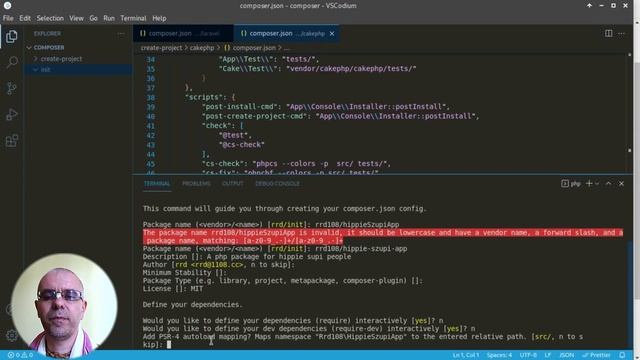
Task: Open the Edit menu
Action: [x=25, y=18]
